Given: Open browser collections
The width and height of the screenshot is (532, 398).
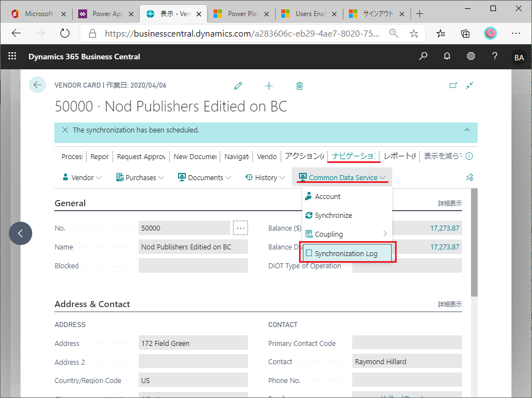Looking at the screenshot, I should 465,33.
